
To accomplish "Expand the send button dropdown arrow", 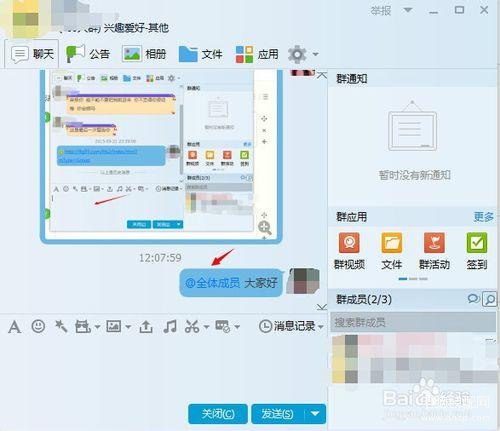I will pyautogui.click(x=315, y=414).
